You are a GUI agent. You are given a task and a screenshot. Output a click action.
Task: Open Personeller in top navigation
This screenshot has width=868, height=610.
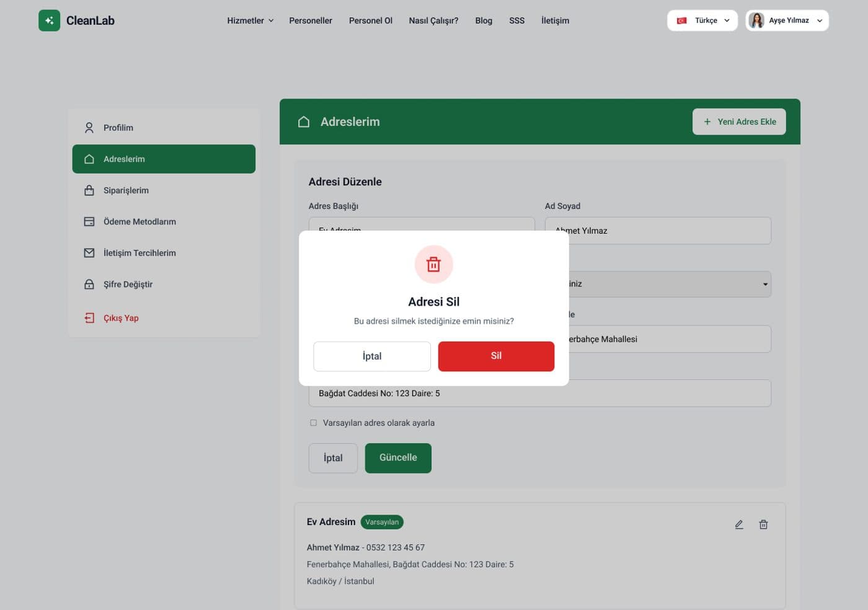311,20
